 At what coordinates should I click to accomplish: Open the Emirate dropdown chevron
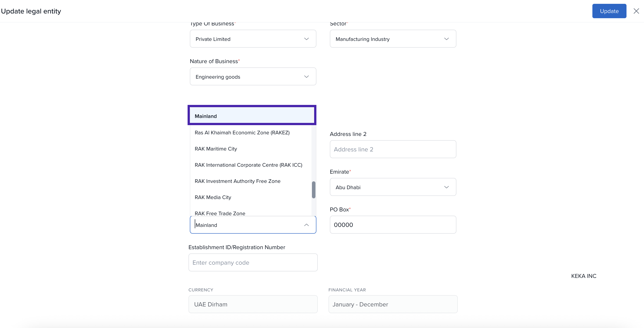446,187
